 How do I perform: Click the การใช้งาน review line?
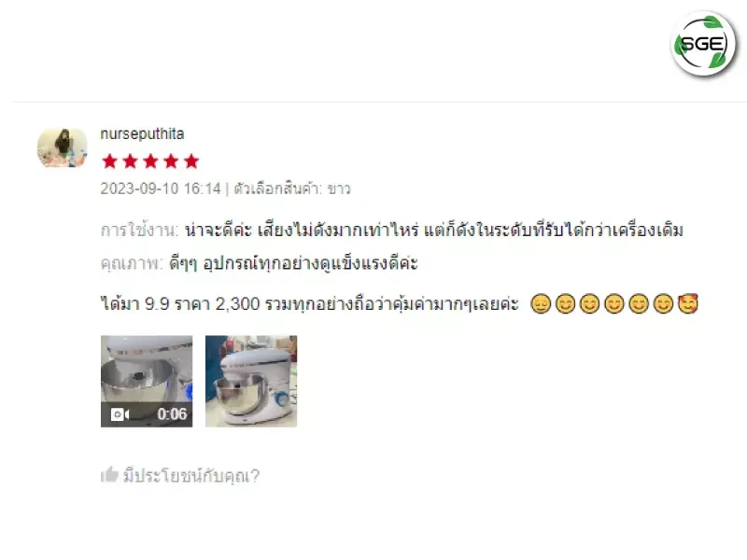tap(391, 231)
